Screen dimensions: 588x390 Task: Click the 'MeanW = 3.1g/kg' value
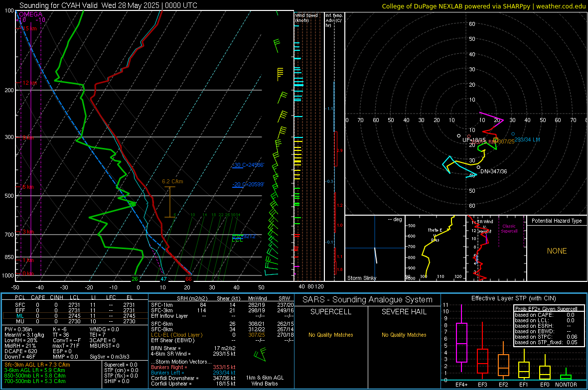point(24,335)
